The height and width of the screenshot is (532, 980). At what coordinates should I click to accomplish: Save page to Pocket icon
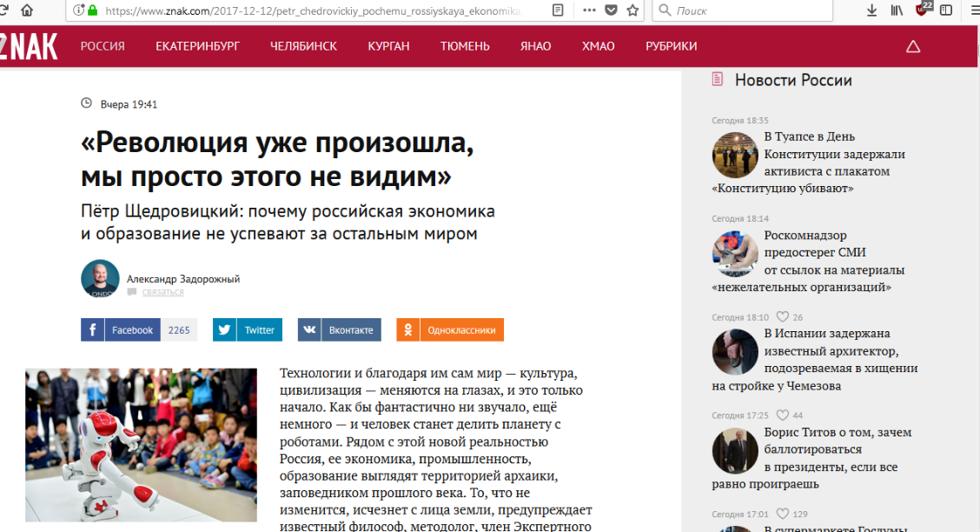tap(612, 10)
